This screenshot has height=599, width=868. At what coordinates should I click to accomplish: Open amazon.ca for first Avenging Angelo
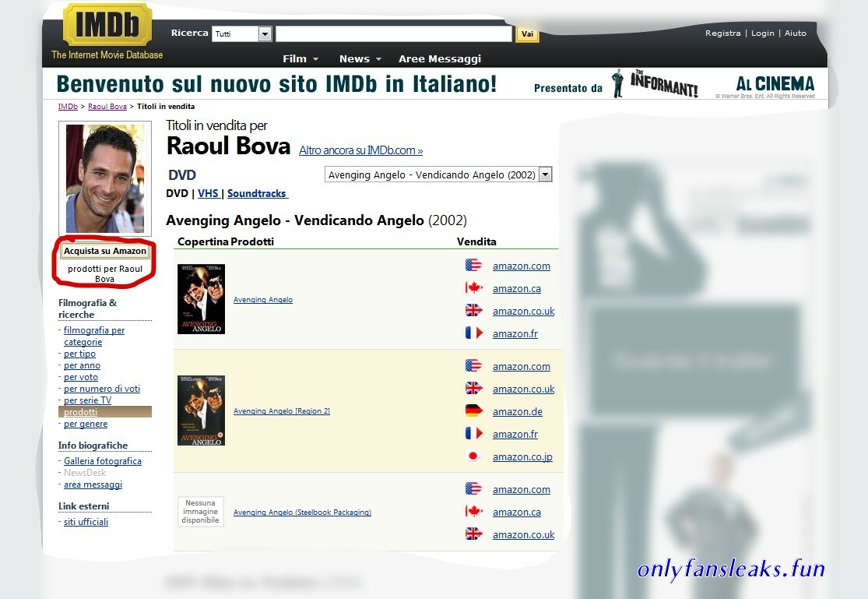click(516, 289)
